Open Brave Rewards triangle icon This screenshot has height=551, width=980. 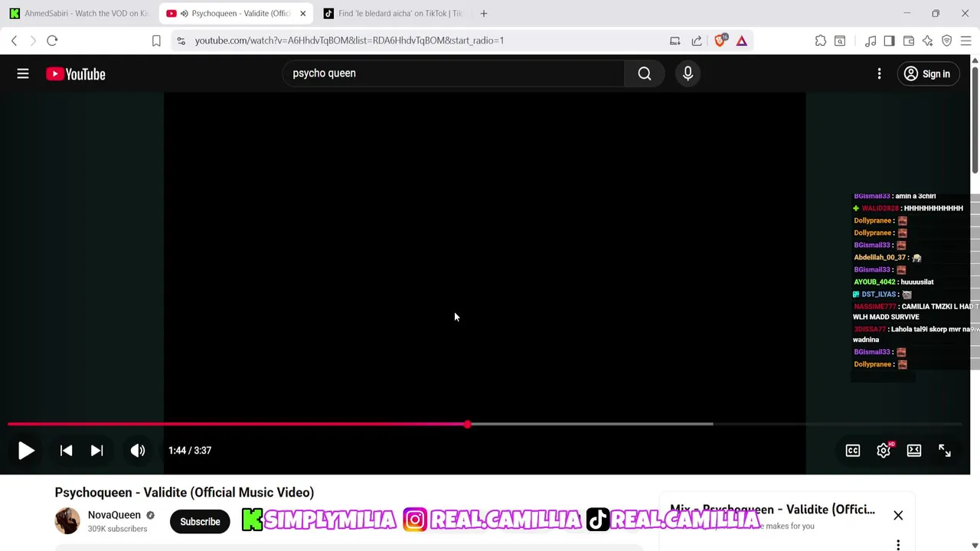pos(742,41)
